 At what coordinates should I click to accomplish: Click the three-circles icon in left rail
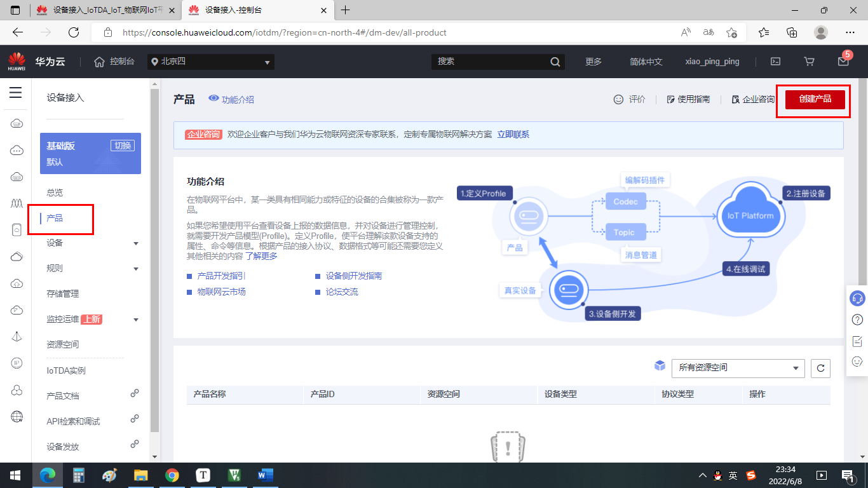[17, 390]
